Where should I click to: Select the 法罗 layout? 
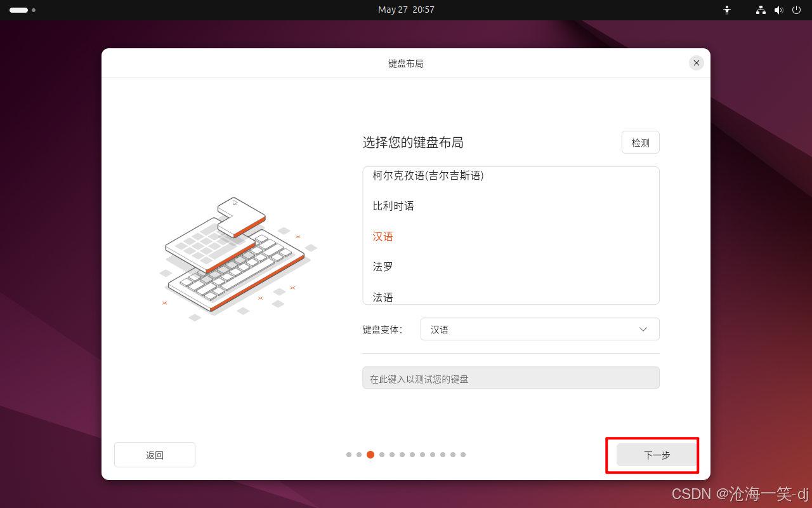(x=511, y=267)
